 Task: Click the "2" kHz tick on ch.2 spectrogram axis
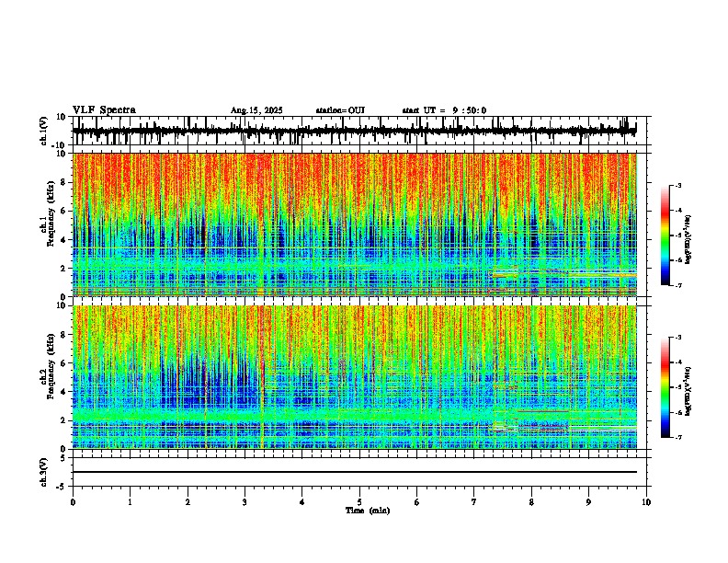[x=64, y=420]
